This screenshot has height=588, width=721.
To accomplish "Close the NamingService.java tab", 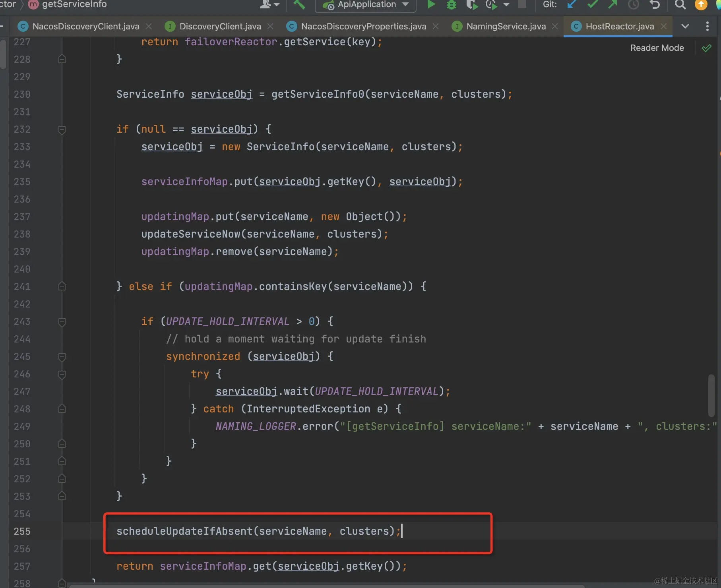I will point(555,26).
